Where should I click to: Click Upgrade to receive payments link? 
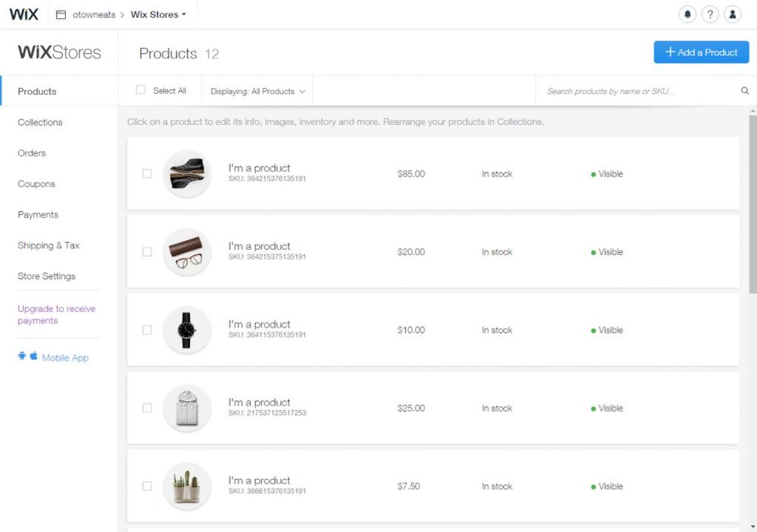[x=57, y=314]
